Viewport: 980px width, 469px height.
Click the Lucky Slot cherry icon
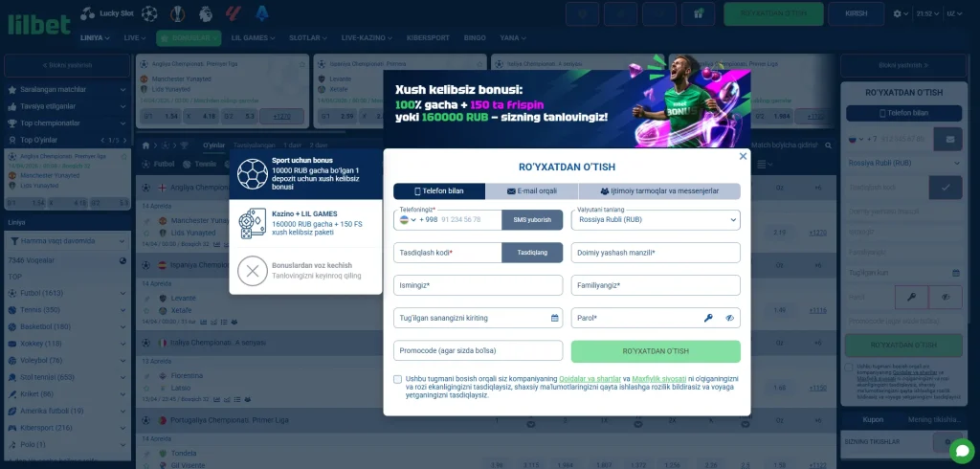[x=87, y=14]
